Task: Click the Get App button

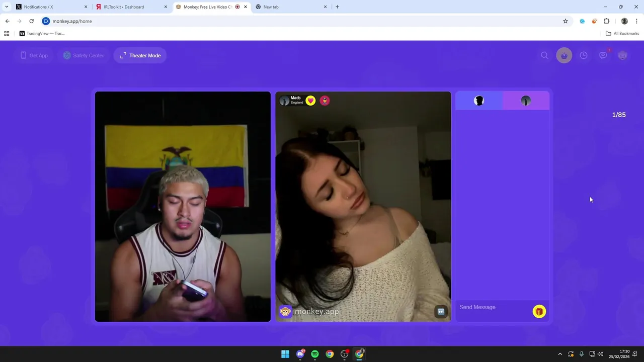Action: (x=34, y=55)
